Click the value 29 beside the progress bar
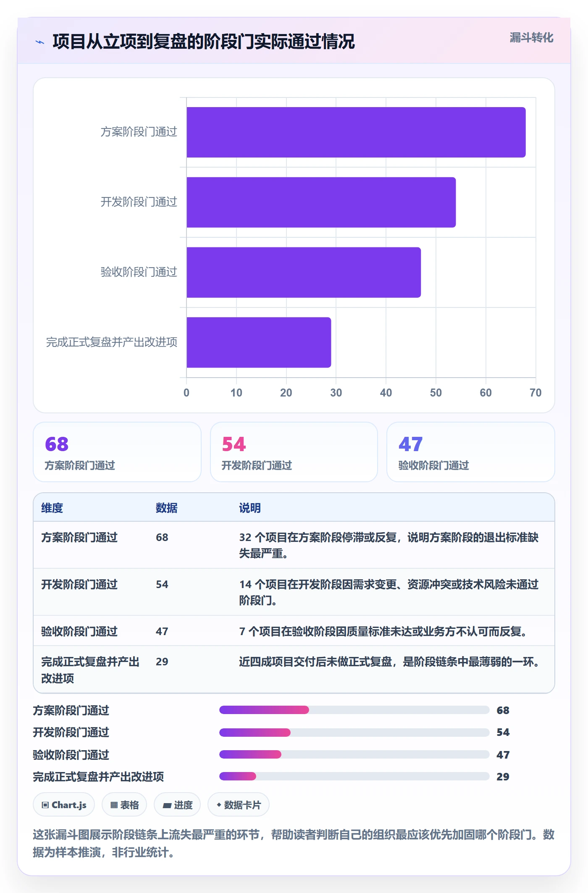588x893 pixels. tap(503, 777)
